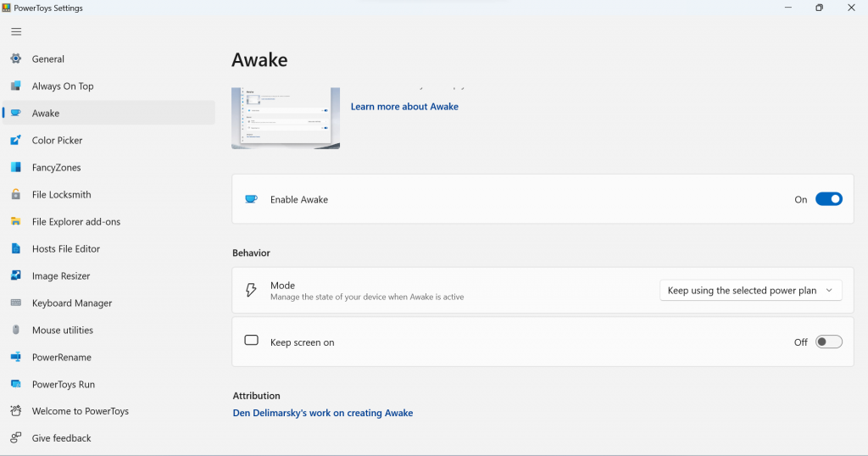Image resolution: width=868 pixels, height=456 pixels.
Task: Click the Behavior section heading
Action: (x=251, y=253)
